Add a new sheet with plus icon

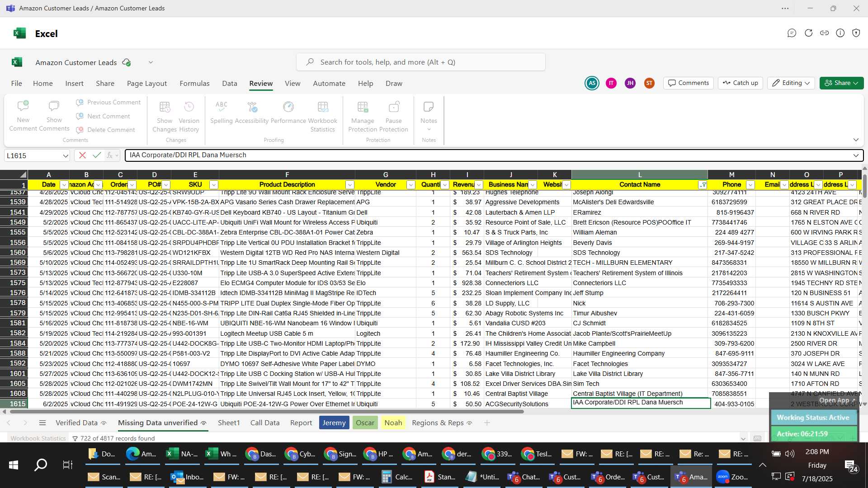(487, 423)
